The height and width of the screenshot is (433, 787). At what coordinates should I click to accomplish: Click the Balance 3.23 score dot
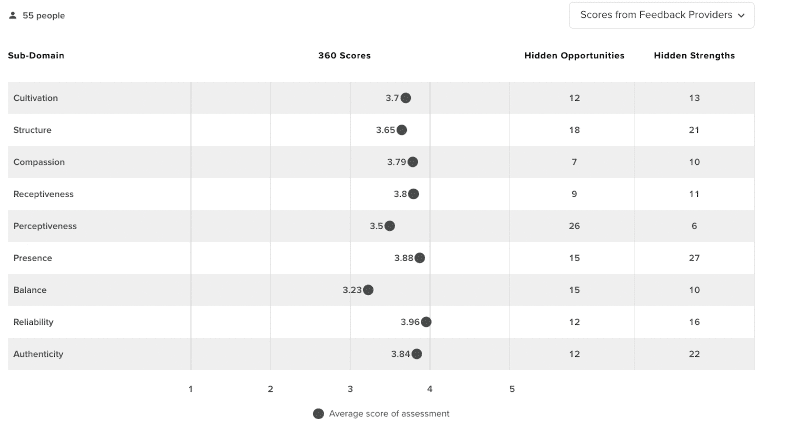[368, 290]
